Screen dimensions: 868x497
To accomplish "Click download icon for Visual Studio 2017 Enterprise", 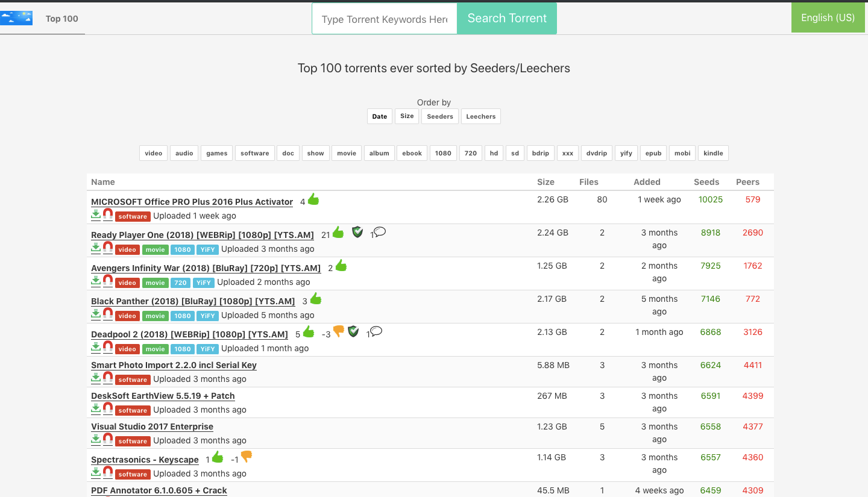I will tap(96, 439).
